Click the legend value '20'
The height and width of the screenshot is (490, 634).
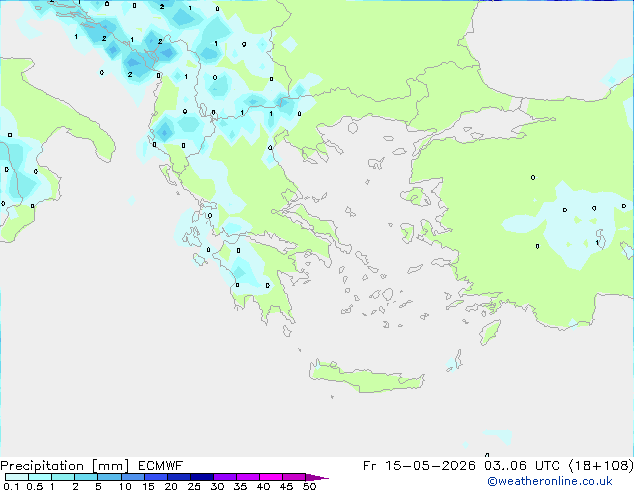(171, 486)
